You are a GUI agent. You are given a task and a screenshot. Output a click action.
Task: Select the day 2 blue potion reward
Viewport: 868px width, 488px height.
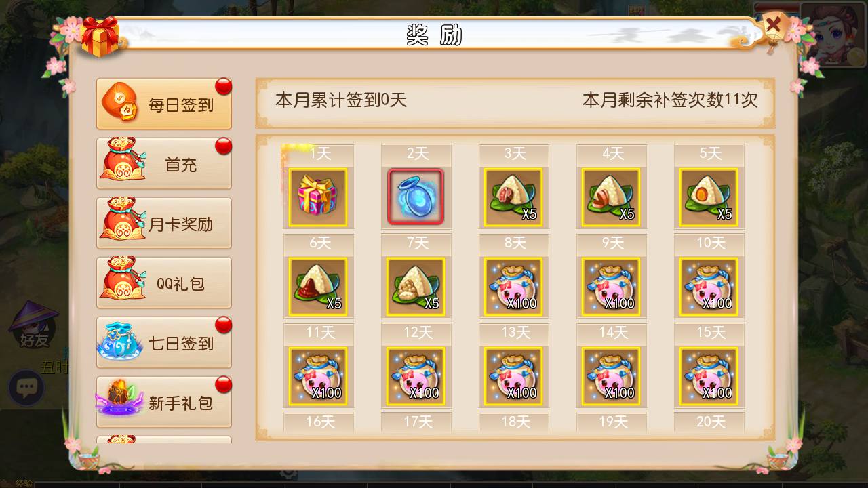(416, 197)
